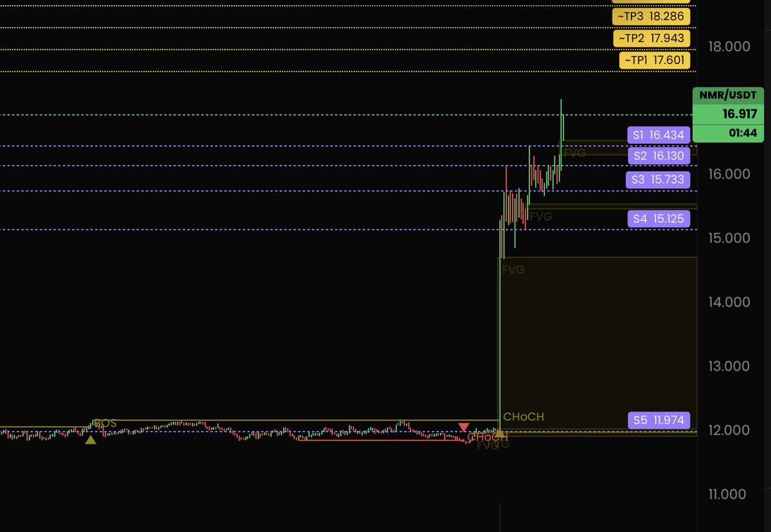Select the S2 16.130 support label
This screenshot has height=532, width=771.
coord(658,155)
